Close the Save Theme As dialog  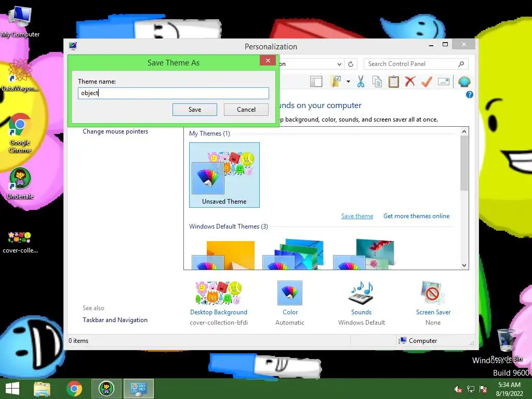[x=268, y=60]
